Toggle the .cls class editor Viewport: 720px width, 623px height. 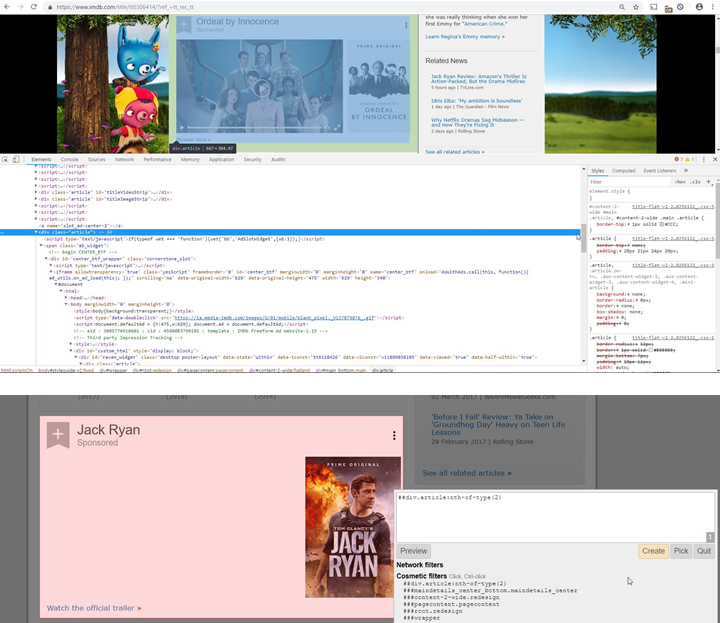click(695, 182)
